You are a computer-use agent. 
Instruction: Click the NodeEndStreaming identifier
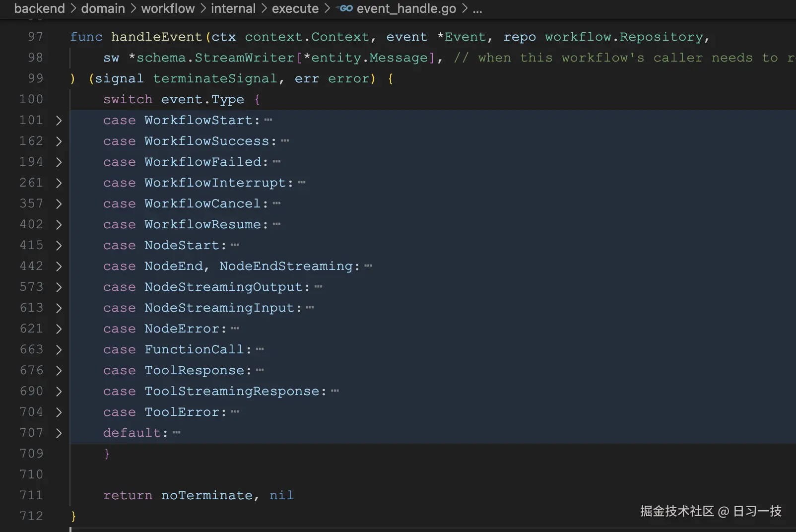click(x=286, y=266)
